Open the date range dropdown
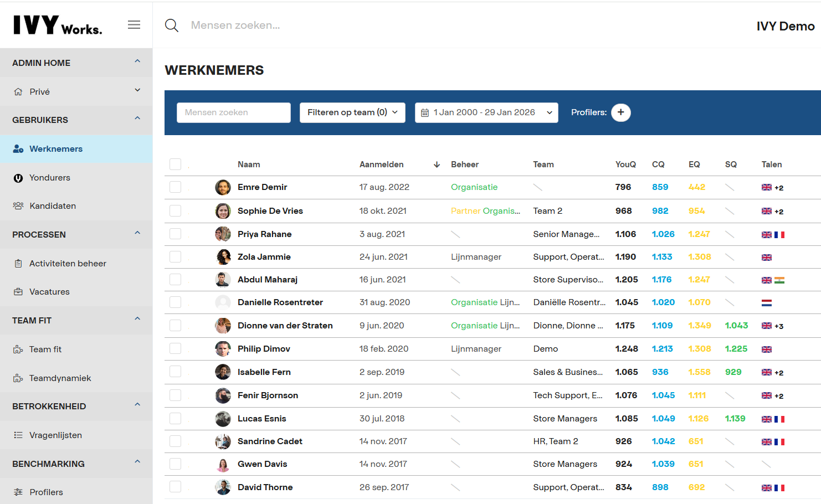821x504 pixels. [486, 112]
